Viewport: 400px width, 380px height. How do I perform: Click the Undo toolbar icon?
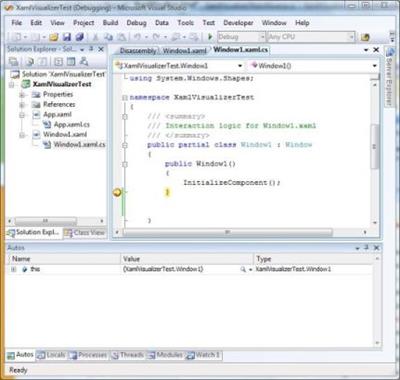pos(137,37)
